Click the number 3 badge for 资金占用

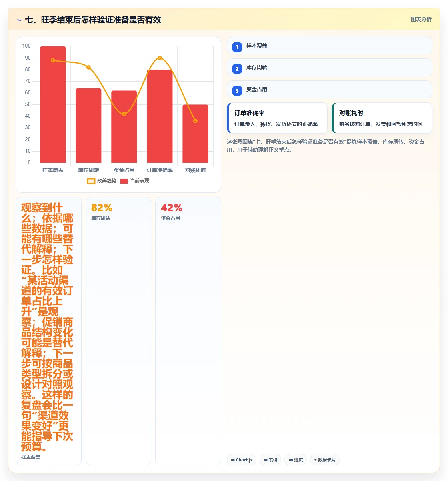[237, 91]
